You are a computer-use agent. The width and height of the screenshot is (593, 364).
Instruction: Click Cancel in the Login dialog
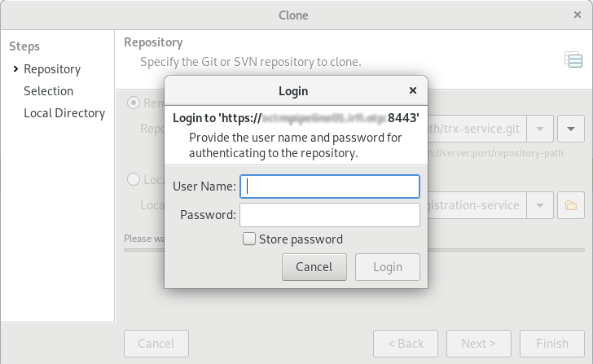314,267
